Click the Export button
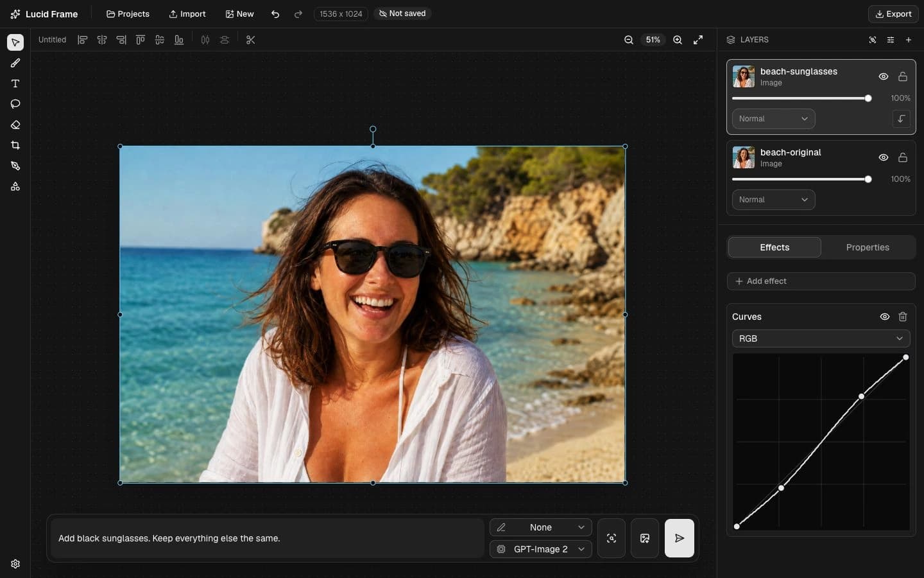Viewport: 924px width, 578px height. tap(893, 13)
